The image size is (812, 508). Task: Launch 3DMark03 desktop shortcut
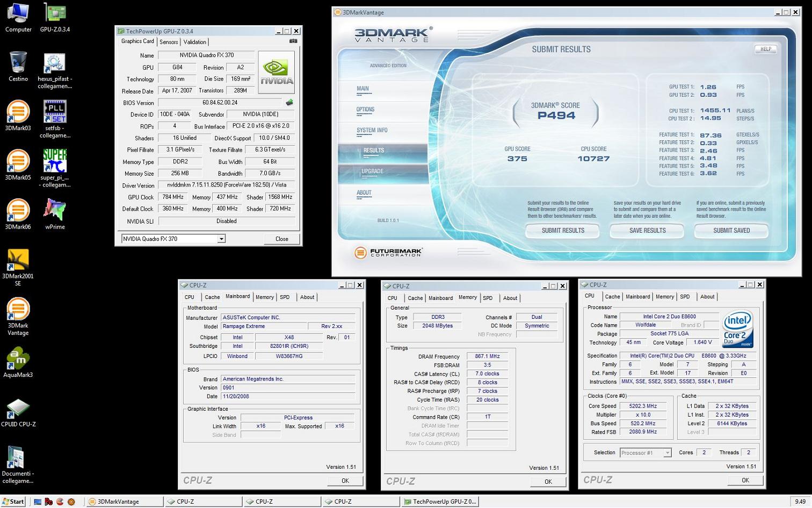pos(18,116)
